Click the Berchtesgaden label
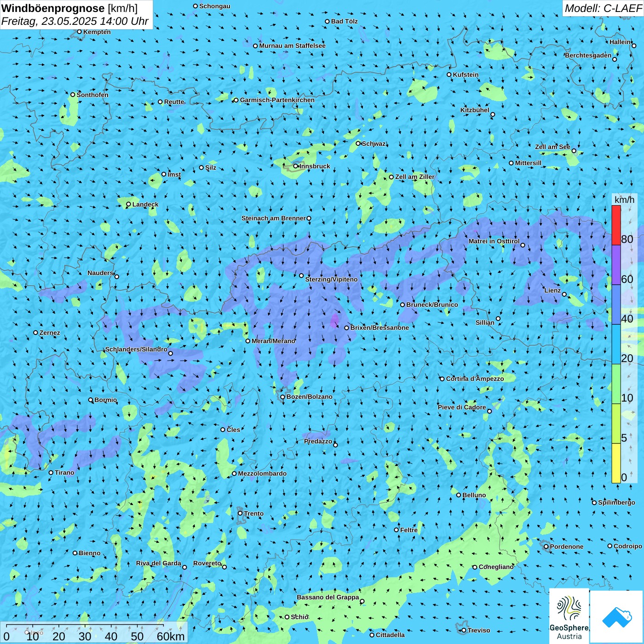This screenshot has height=644, width=644. click(x=588, y=55)
